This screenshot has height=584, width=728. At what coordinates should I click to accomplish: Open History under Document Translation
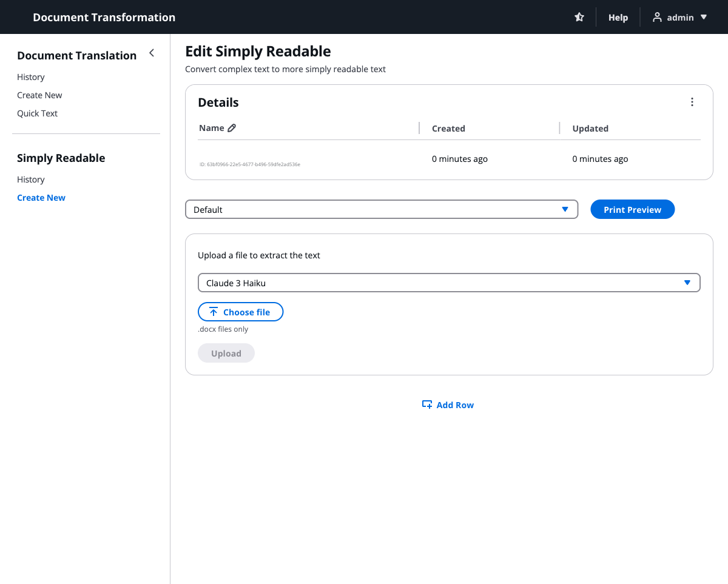[31, 77]
